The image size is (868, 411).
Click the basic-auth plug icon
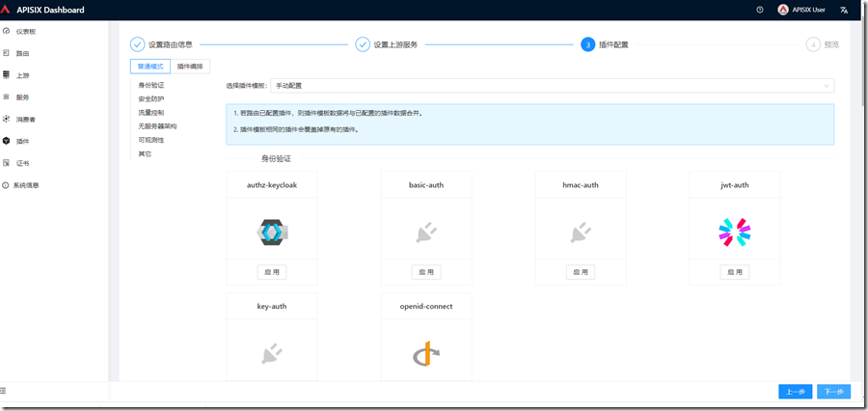426,233
